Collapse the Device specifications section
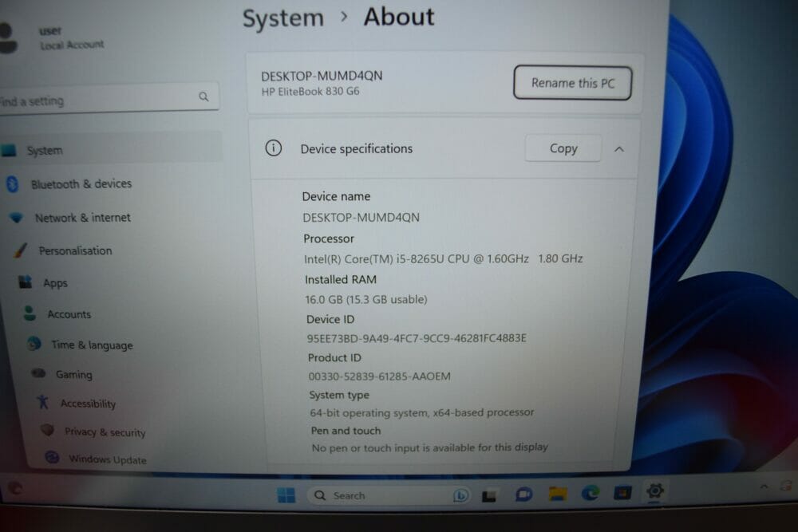This screenshot has width=798, height=532. 619,149
